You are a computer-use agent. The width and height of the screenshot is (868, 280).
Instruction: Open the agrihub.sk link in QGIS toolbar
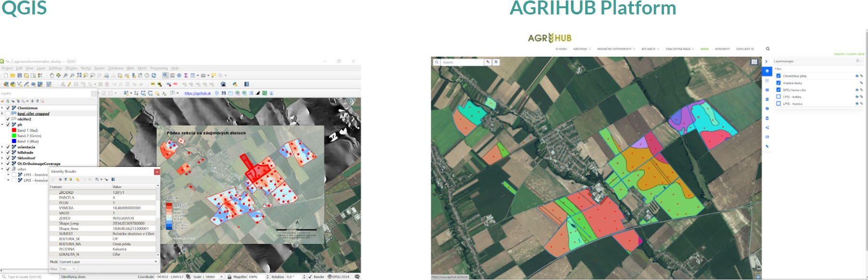(x=198, y=93)
